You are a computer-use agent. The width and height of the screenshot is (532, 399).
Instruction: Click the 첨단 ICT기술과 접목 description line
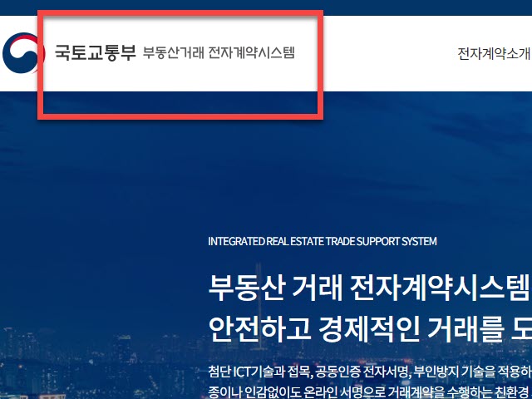370,372
